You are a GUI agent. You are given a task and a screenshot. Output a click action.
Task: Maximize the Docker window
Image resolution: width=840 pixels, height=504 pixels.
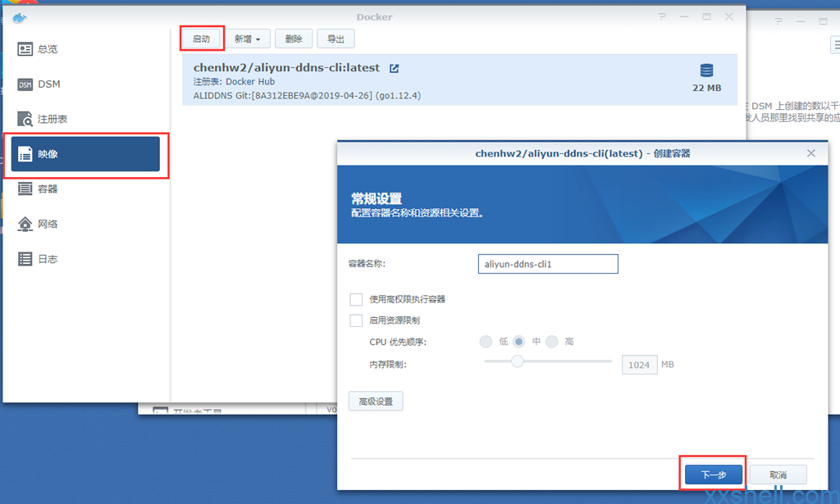(x=706, y=17)
